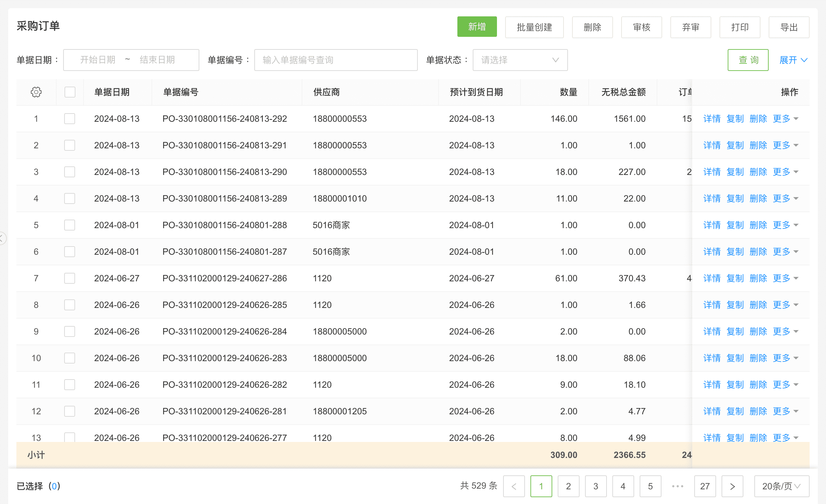Jump to page 3 in pagination
Viewport: 826px width, 504px height.
coord(596,486)
